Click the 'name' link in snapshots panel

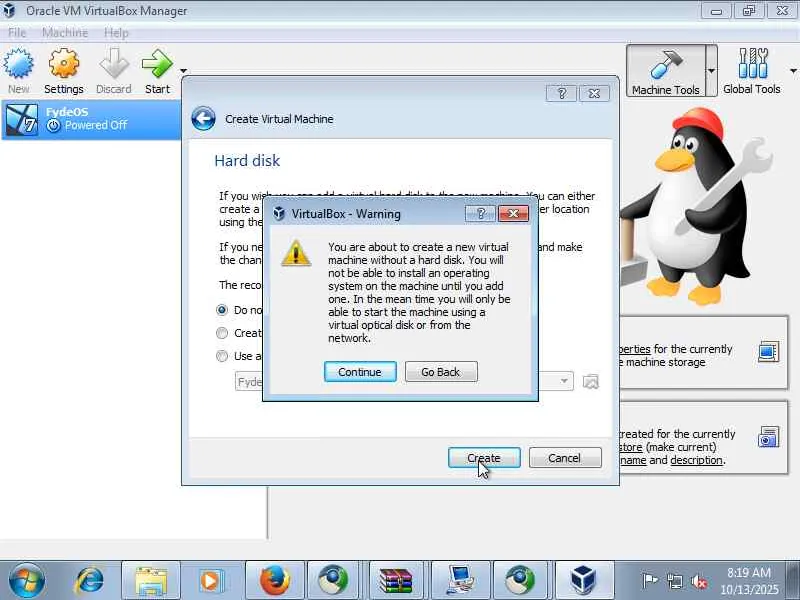[633, 460]
